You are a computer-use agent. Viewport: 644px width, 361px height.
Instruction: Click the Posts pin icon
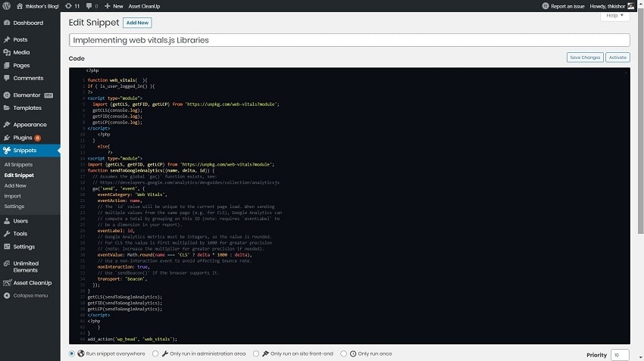pos(7,40)
